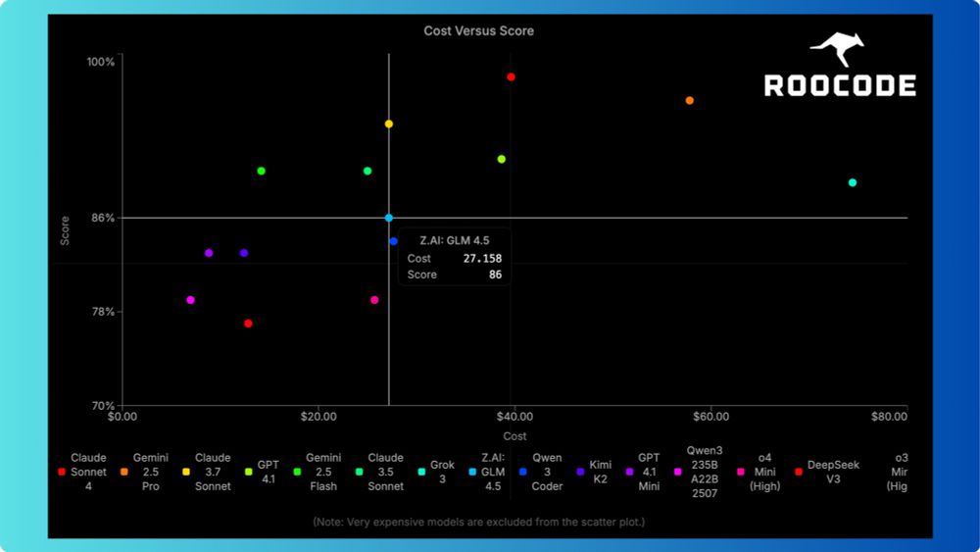
Task: Select the red DeepSeek V3 point below 78%
Action: click(x=248, y=324)
